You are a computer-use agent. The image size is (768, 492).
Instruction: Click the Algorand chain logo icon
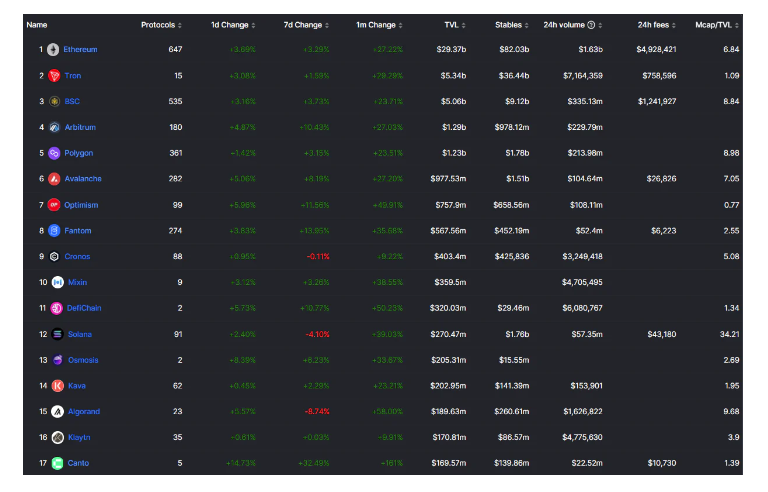[58, 412]
